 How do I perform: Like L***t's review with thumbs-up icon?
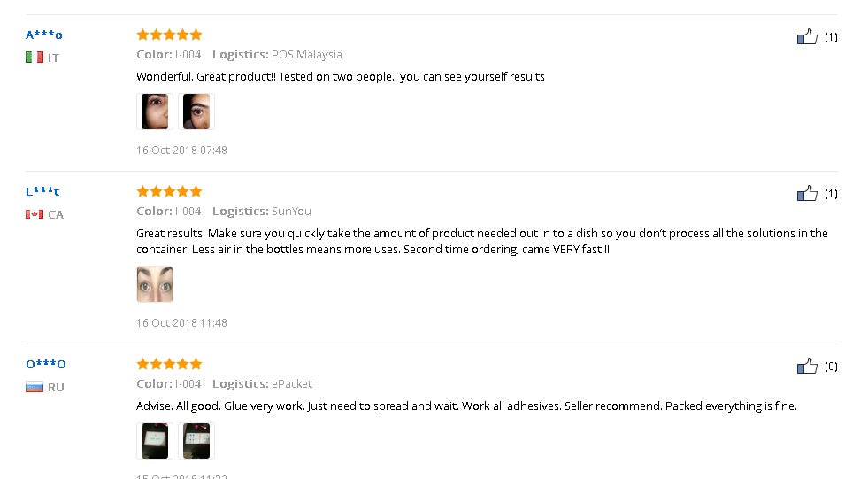coord(807,194)
